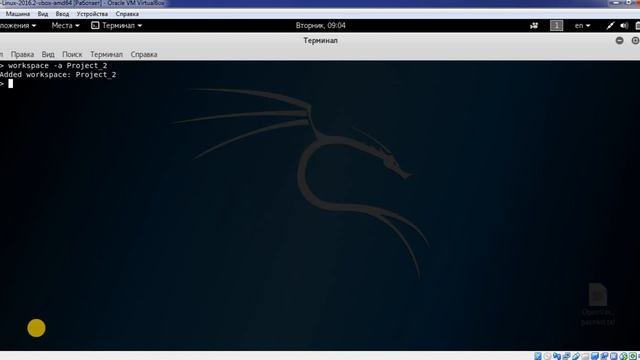This screenshot has width=640, height=360.
Task: Click the network adapter icon in the VirtualBox status bar
Action: tap(566, 356)
